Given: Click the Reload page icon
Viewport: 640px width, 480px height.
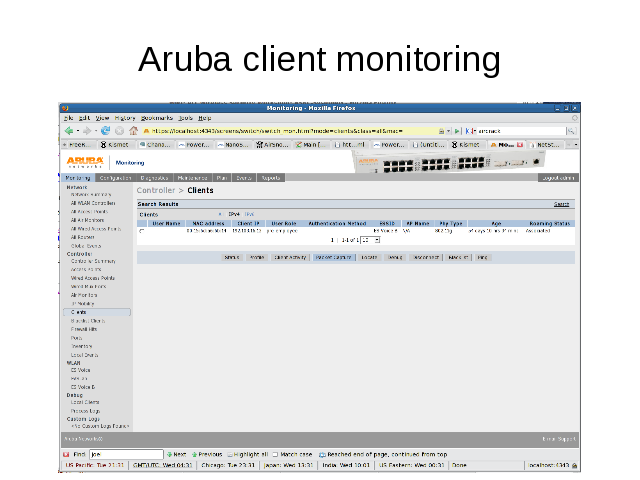Looking at the screenshot, I should point(105,130).
